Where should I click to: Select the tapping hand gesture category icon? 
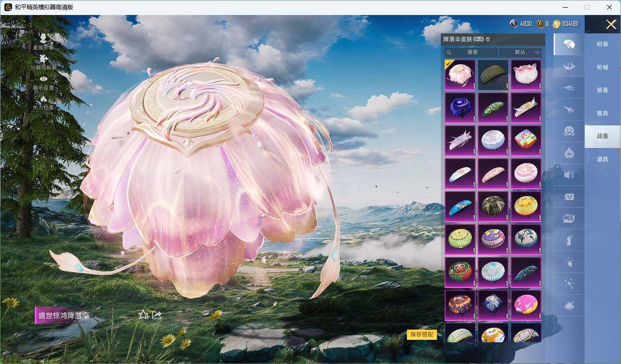click(569, 262)
